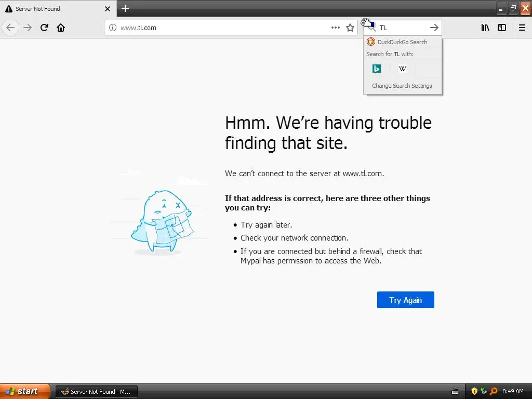Click into the TL search field
The width and height of the screenshot is (532, 399).
click(403, 28)
